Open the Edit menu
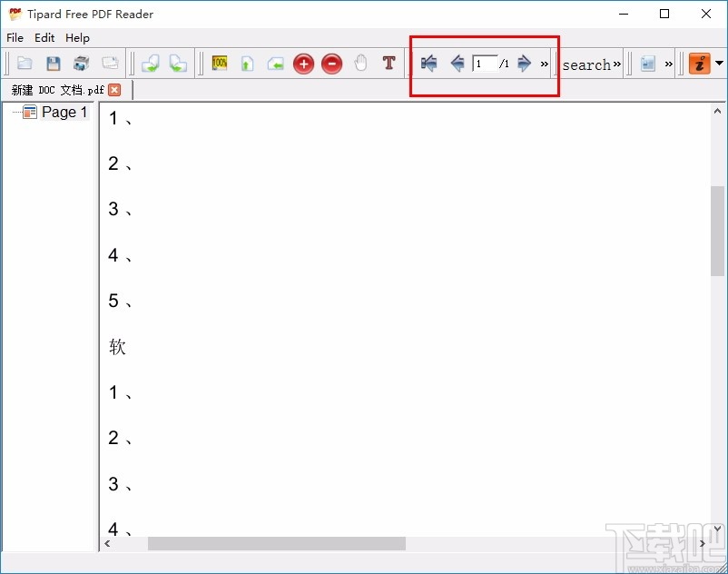 click(x=44, y=37)
